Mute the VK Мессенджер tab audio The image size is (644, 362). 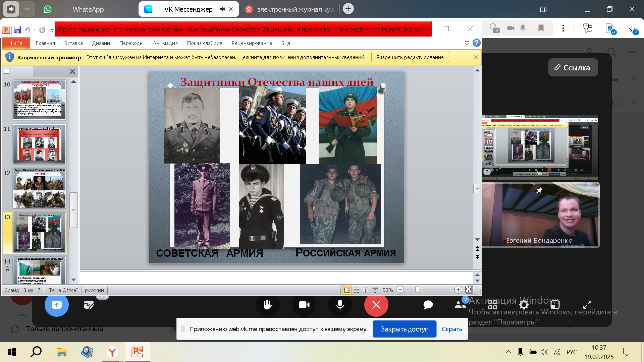[222, 9]
